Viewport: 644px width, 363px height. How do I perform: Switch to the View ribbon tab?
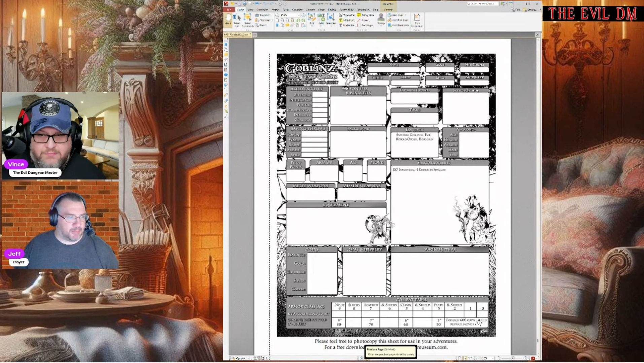[x=250, y=10]
